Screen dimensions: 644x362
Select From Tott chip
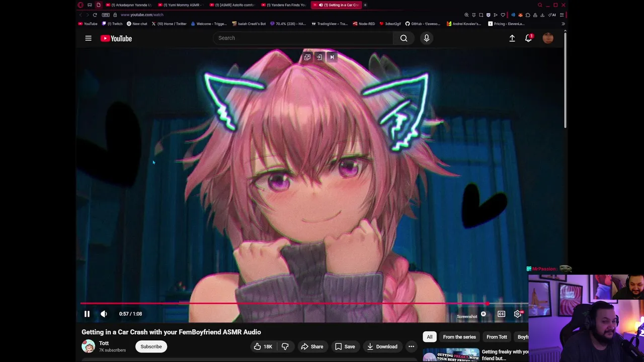pos(497,337)
